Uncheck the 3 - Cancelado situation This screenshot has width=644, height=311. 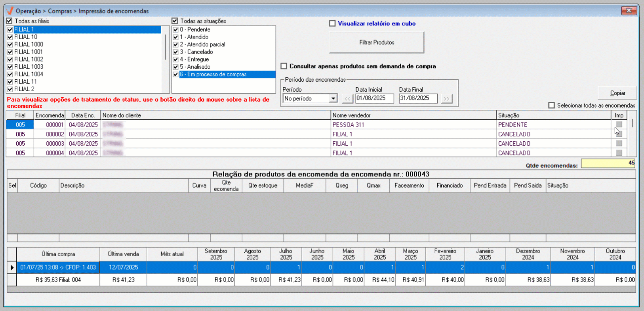pos(176,52)
